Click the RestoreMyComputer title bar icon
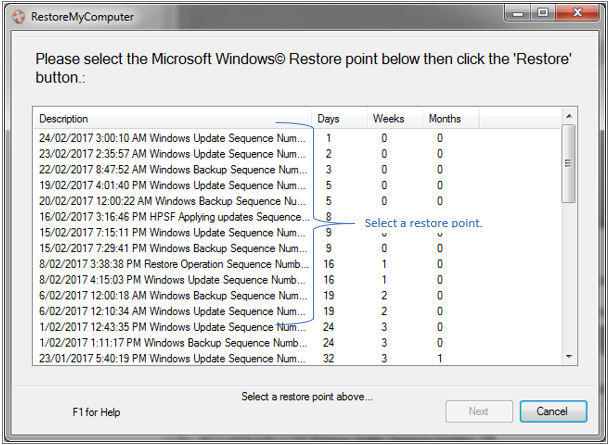This screenshot has height=445, width=609. coord(18,17)
